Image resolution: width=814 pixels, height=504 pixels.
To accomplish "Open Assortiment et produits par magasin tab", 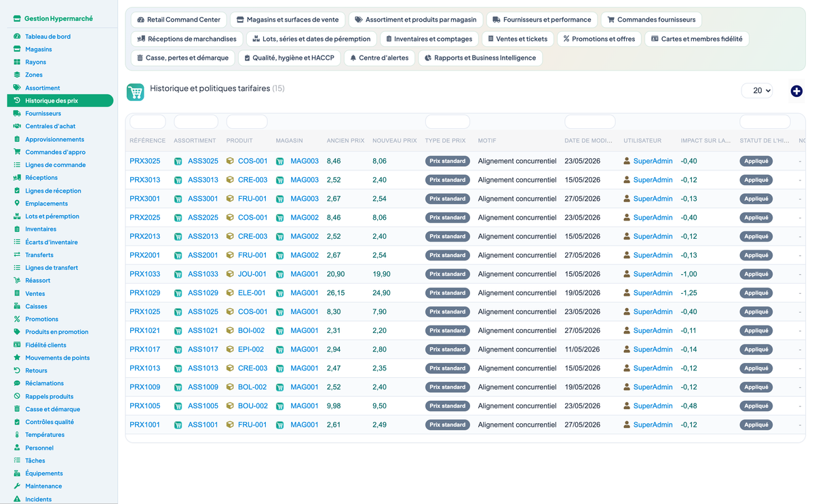I will 416,20.
